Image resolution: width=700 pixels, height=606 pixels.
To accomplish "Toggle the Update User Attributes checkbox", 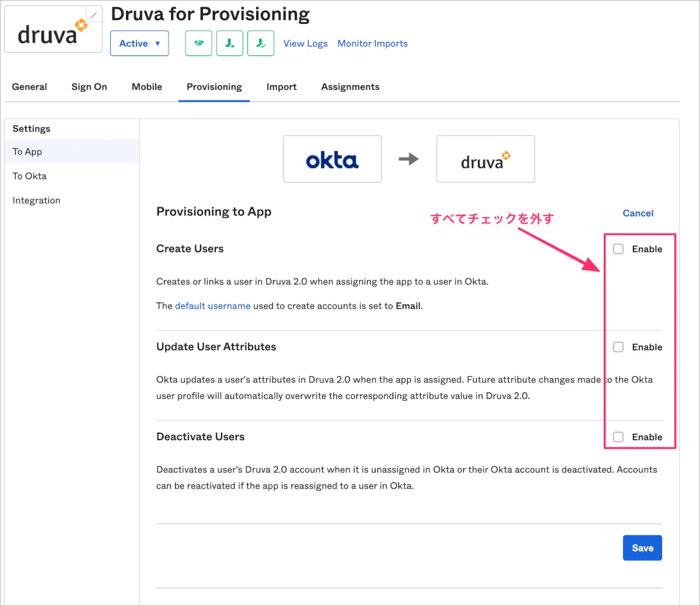I will point(618,347).
